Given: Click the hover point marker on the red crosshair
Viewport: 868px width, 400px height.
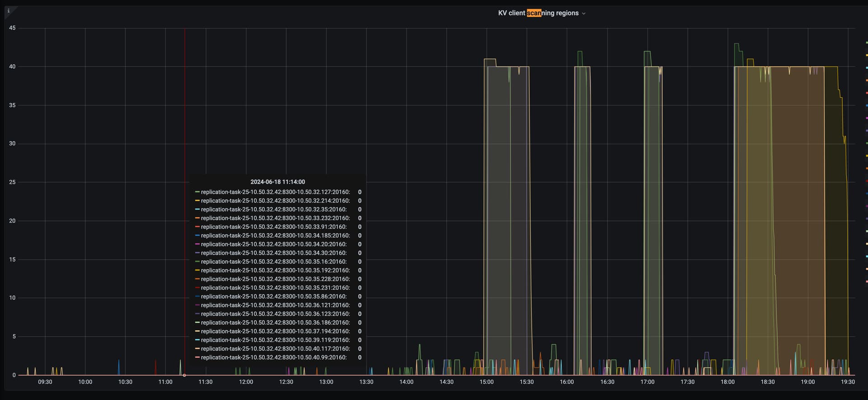Looking at the screenshot, I should tap(184, 375).
